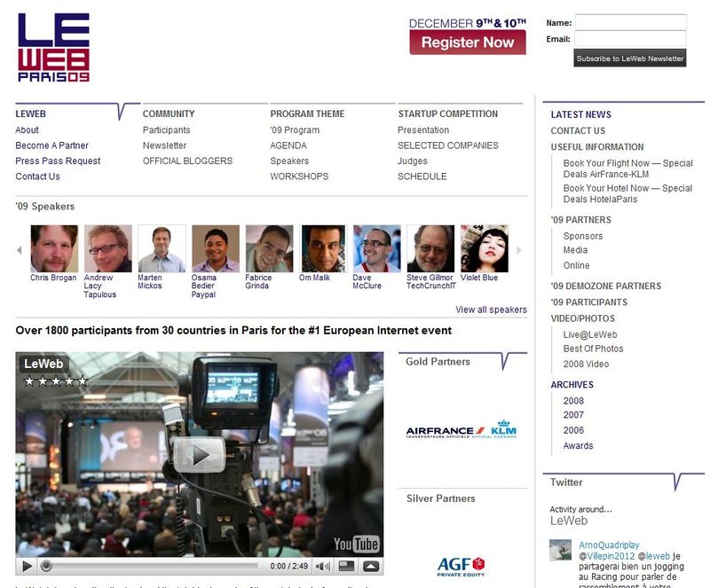
Task: Open the @leweb mention in tweet
Action: point(654,556)
